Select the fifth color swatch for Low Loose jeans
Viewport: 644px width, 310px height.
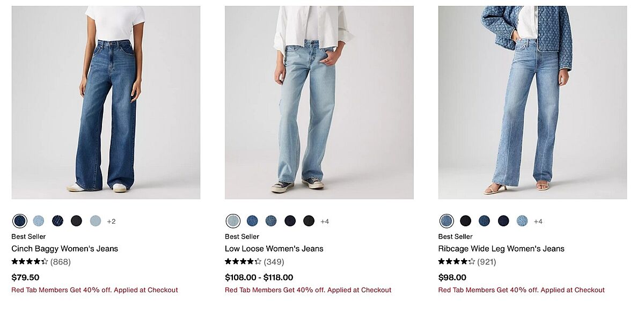pos(309,221)
